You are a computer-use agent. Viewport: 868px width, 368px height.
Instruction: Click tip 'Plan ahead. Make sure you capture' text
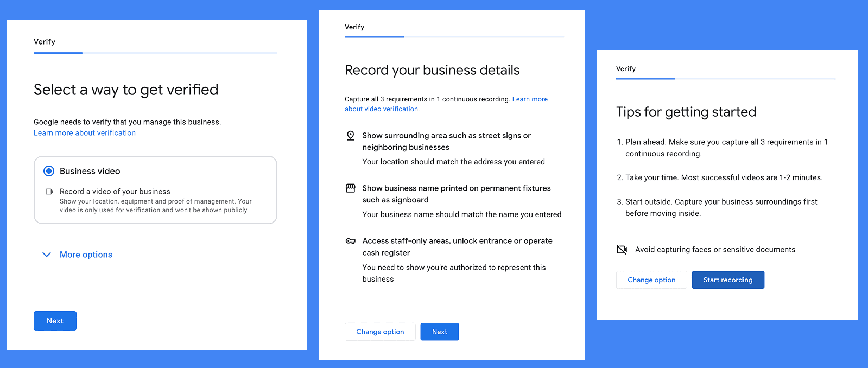click(x=726, y=148)
